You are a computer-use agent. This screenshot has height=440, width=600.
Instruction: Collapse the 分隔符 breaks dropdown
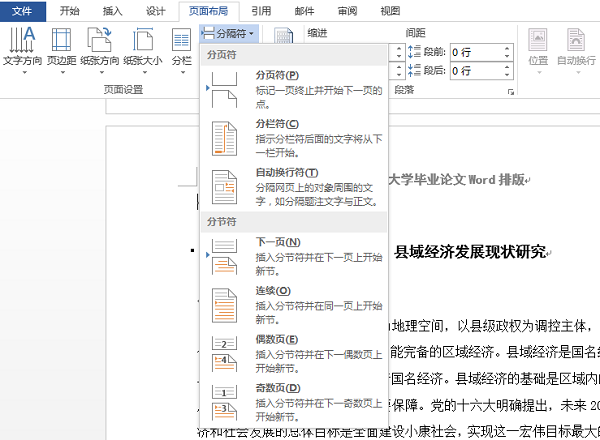pyautogui.click(x=229, y=34)
